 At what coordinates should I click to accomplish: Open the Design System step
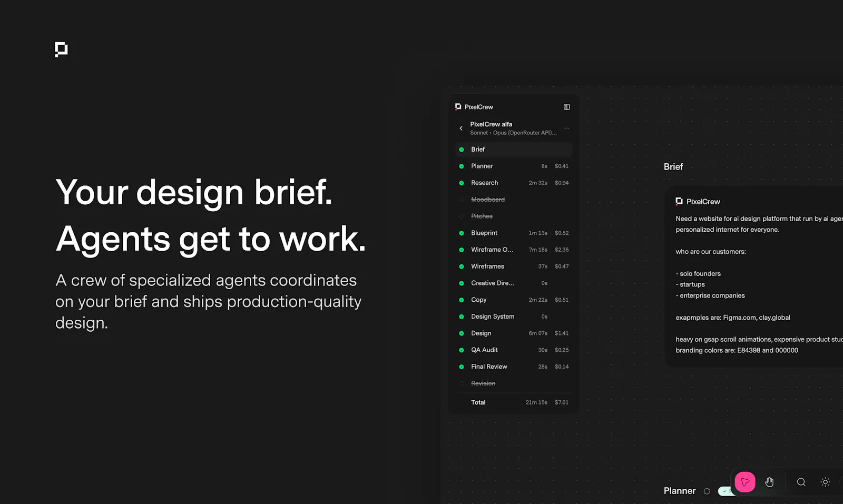coord(514,317)
